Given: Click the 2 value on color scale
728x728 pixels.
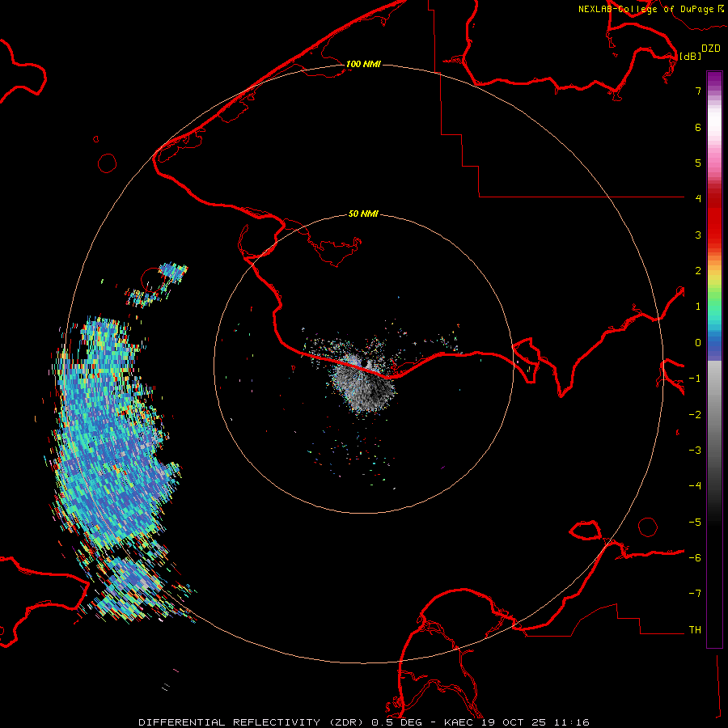Looking at the screenshot, I should 698,271.
